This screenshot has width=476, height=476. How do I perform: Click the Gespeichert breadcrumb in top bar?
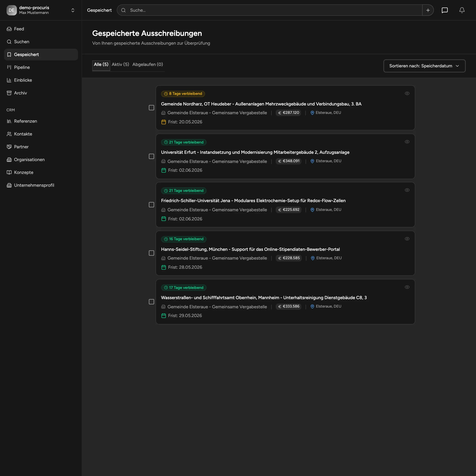(x=99, y=10)
